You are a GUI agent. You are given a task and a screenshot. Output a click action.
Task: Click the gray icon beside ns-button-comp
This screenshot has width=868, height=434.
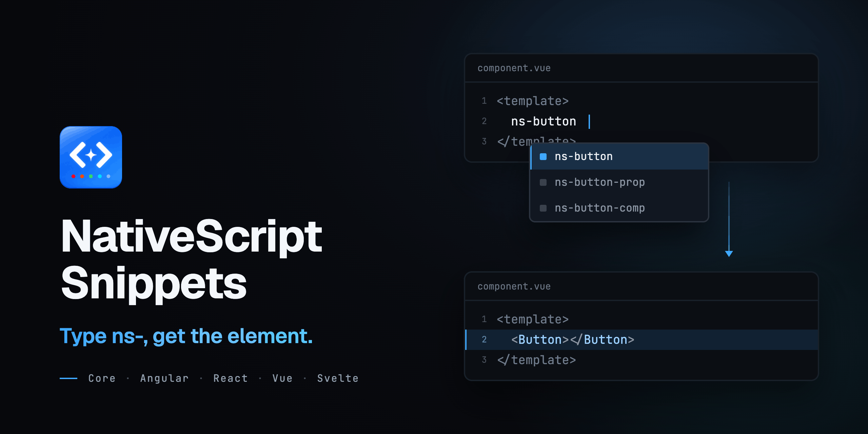[543, 208]
